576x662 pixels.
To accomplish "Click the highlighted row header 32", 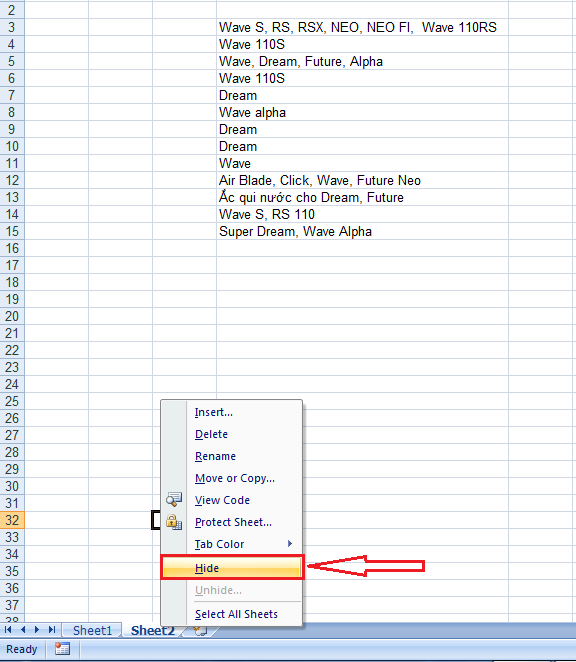I will coord(12,520).
